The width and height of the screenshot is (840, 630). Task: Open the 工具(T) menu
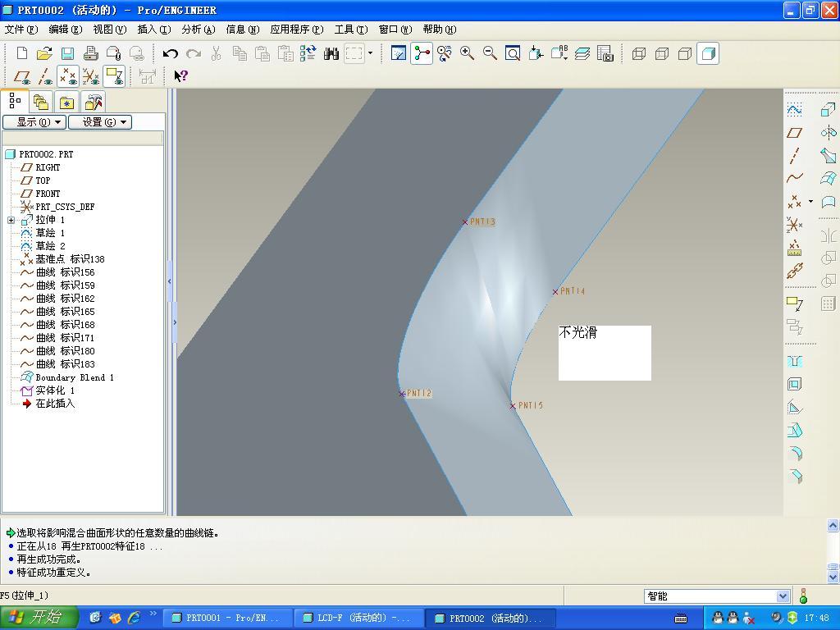pyautogui.click(x=351, y=30)
